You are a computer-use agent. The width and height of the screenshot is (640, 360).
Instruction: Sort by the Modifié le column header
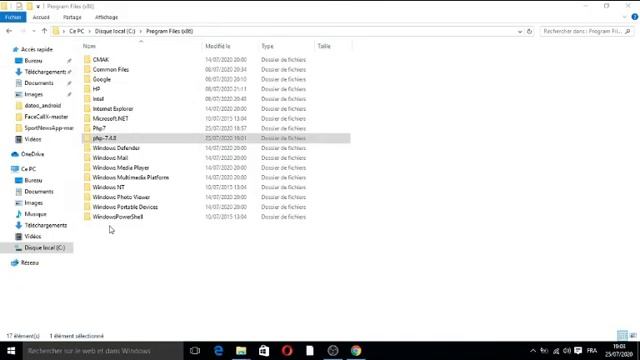coord(218,46)
